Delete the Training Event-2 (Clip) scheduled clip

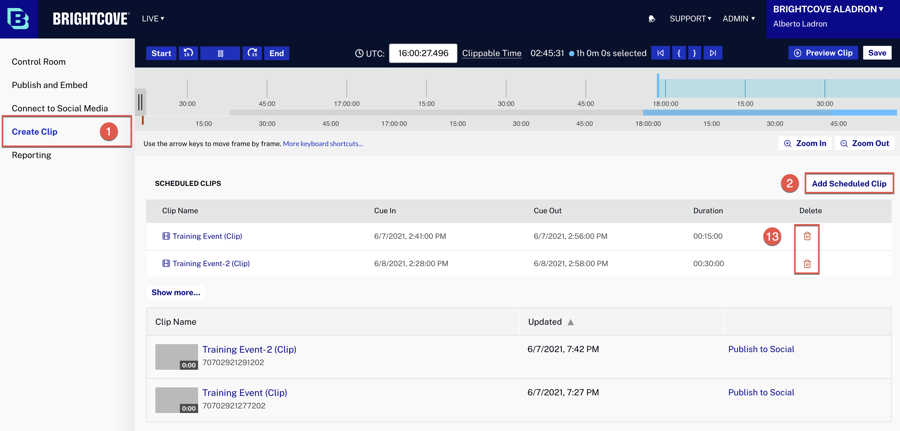coord(807,264)
